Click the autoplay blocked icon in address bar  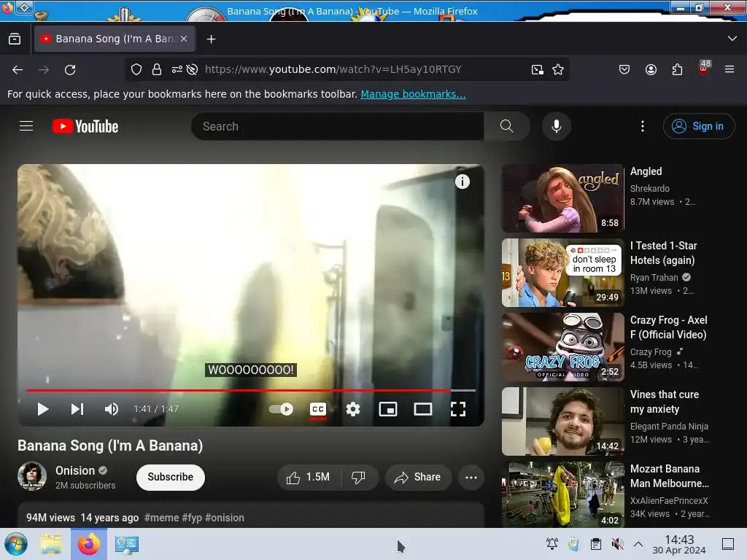tap(192, 69)
